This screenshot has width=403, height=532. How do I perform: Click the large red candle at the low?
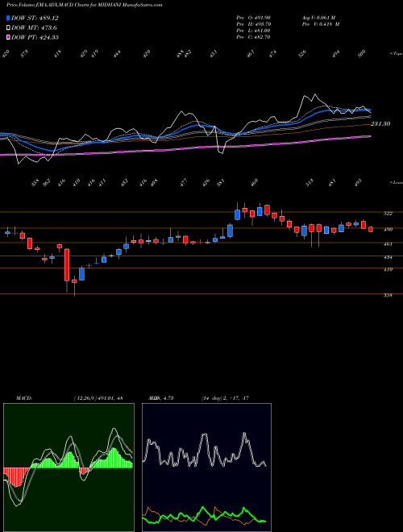[67, 264]
